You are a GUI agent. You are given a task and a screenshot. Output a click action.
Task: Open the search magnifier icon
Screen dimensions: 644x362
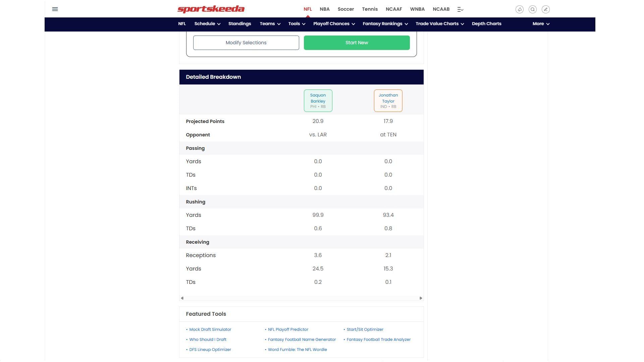pyautogui.click(x=532, y=9)
